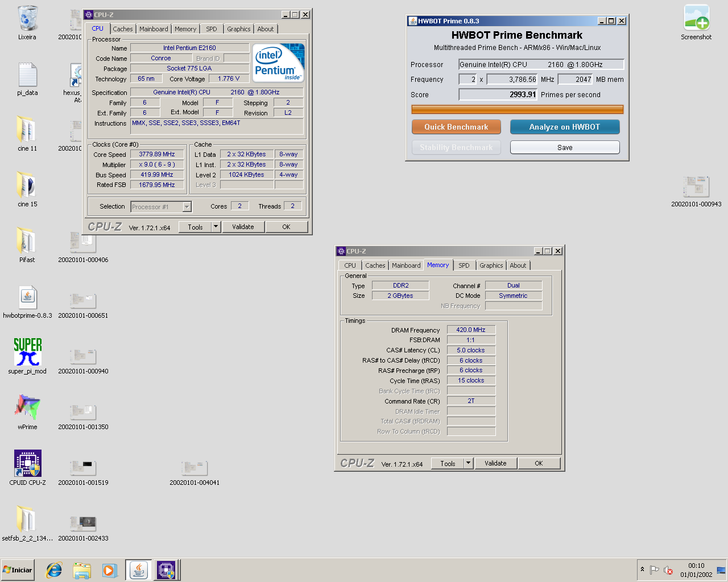
Task: Click OK in lower CPU-Z window
Action: click(x=539, y=463)
